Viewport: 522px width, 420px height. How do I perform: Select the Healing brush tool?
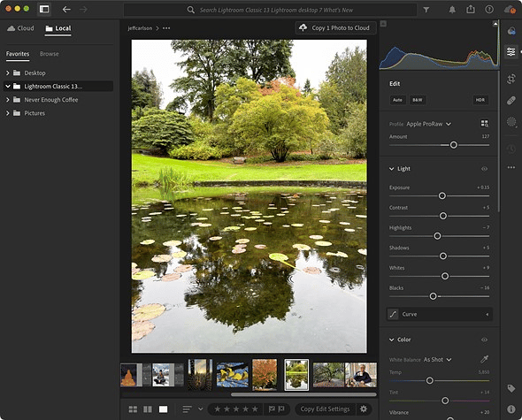[x=511, y=101]
